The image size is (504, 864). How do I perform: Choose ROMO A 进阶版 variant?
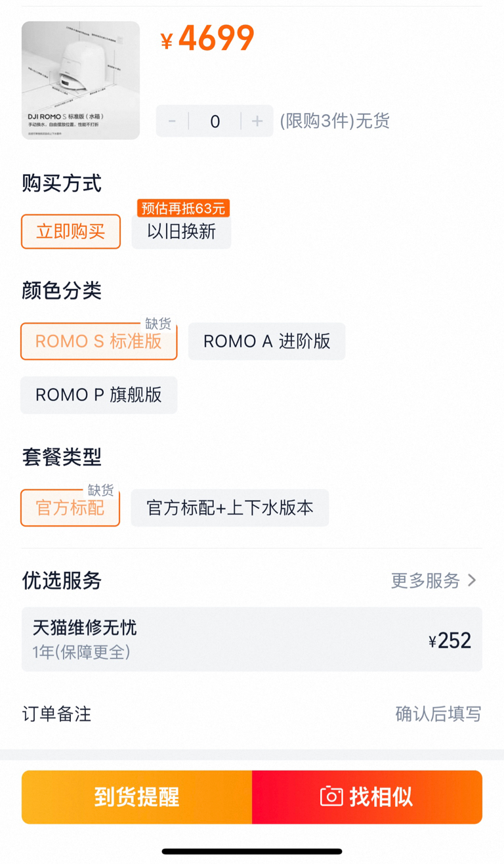pyautogui.click(x=267, y=341)
